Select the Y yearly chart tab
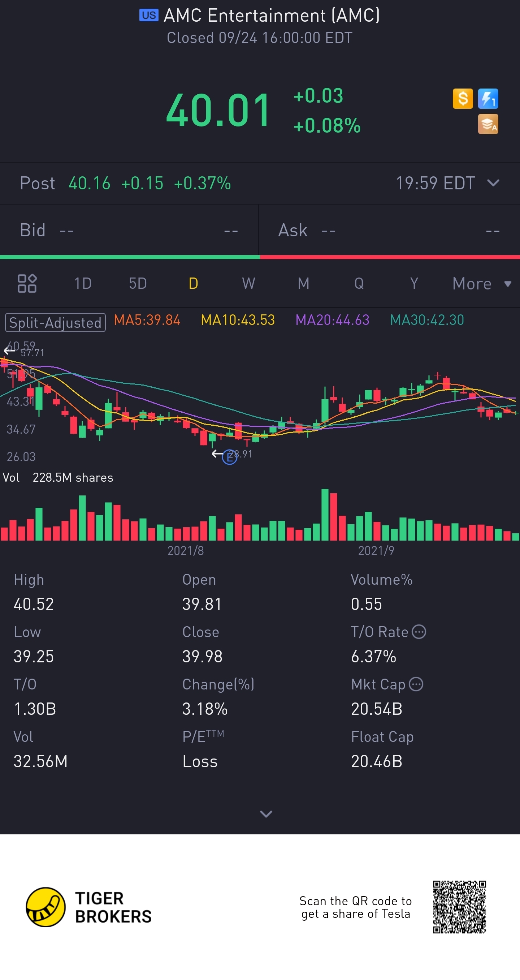This screenshot has height=980, width=520. pyautogui.click(x=414, y=283)
